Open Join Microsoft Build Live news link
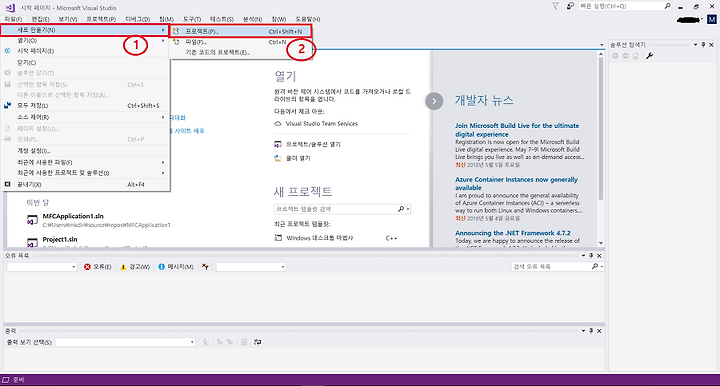The height and width of the screenshot is (386, 720). [x=517, y=130]
